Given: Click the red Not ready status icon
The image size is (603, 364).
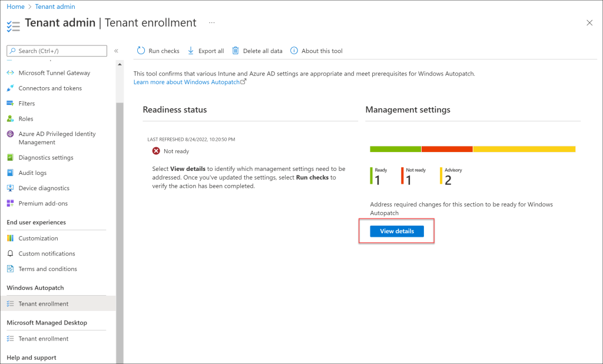Looking at the screenshot, I should click(155, 151).
